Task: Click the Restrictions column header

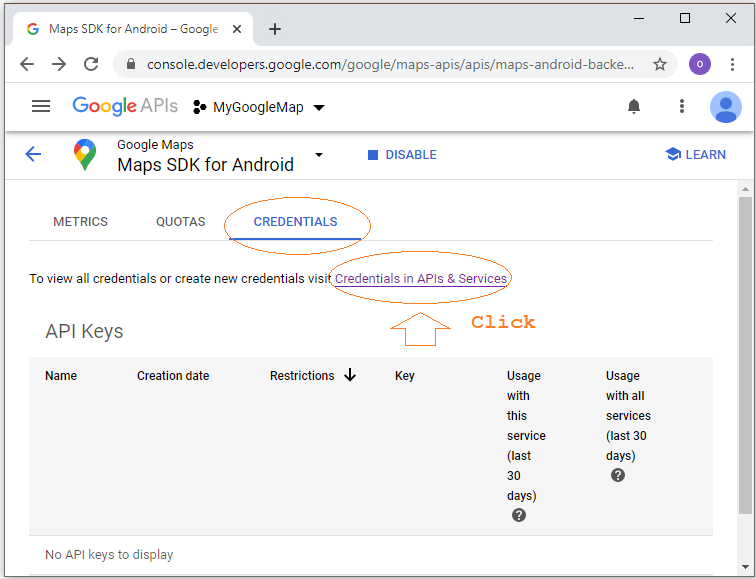Action: pos(302,376)
